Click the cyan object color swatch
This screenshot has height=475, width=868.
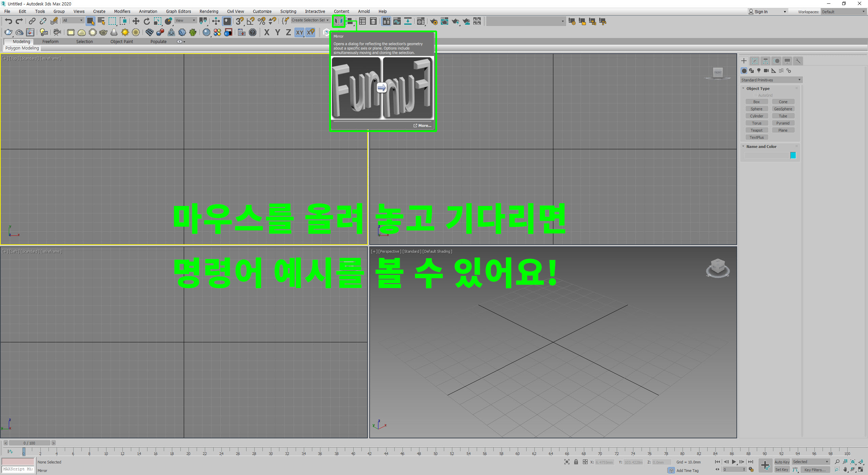coord(793,155)
